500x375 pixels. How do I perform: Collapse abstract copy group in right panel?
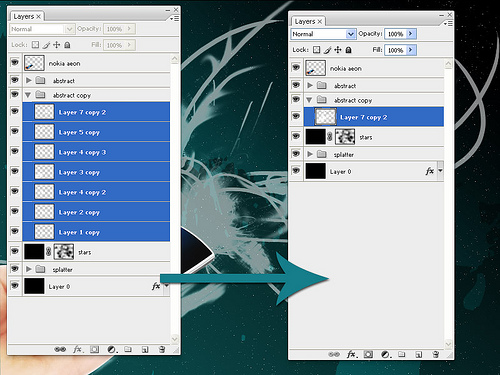(x=309, y=100)
